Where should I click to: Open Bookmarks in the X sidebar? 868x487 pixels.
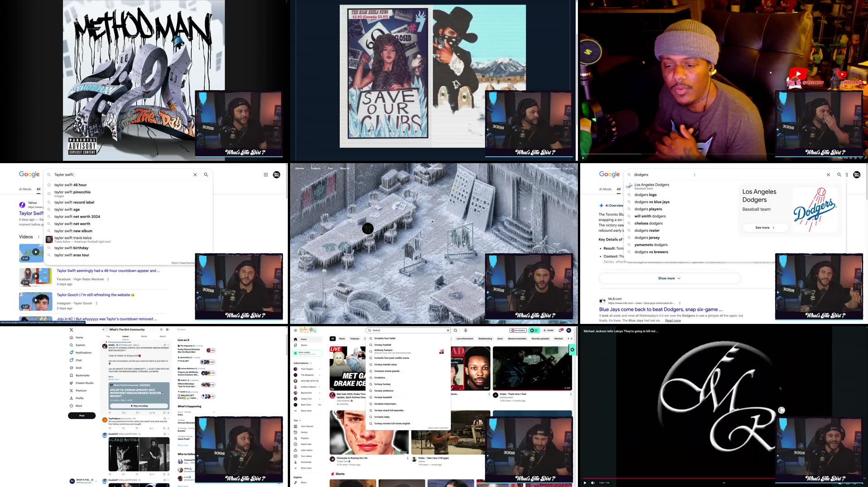(x=79, y=376)
